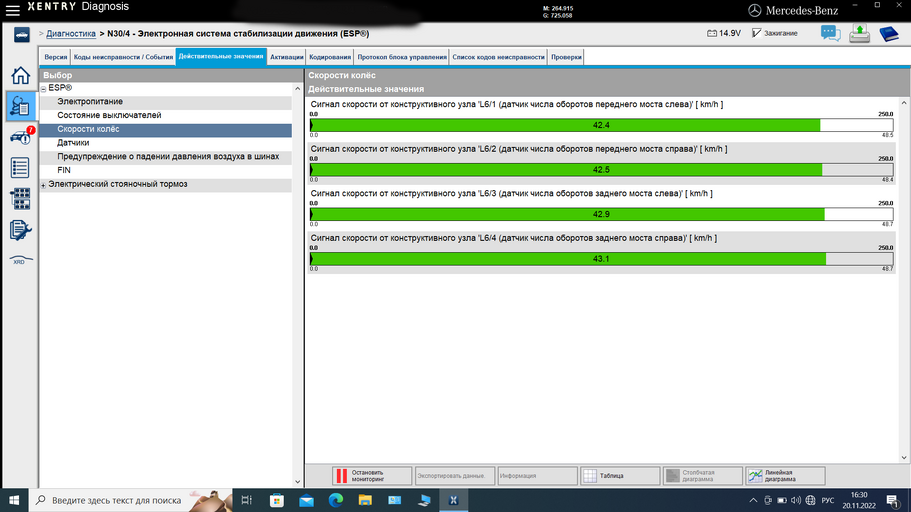Viewport: 911px width, 512px height.
Task: Launch Microsoft Store from taskbar
Action: click(277, 500)
